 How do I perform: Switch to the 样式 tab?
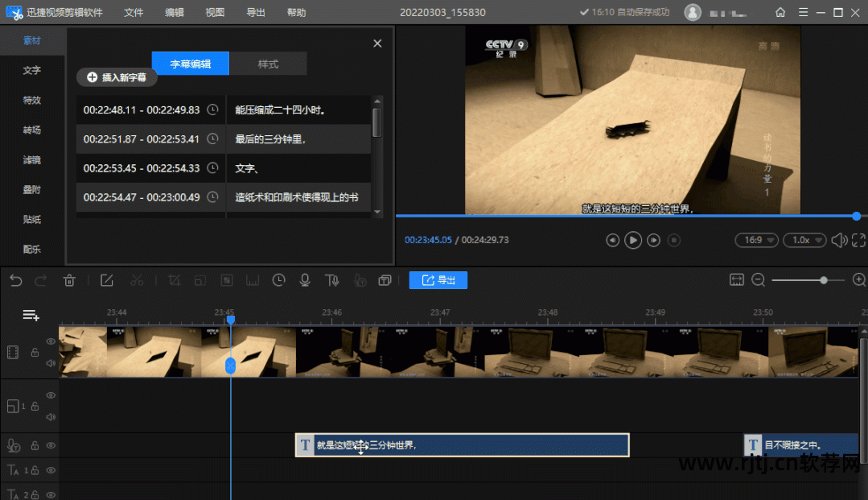point(269,64)
